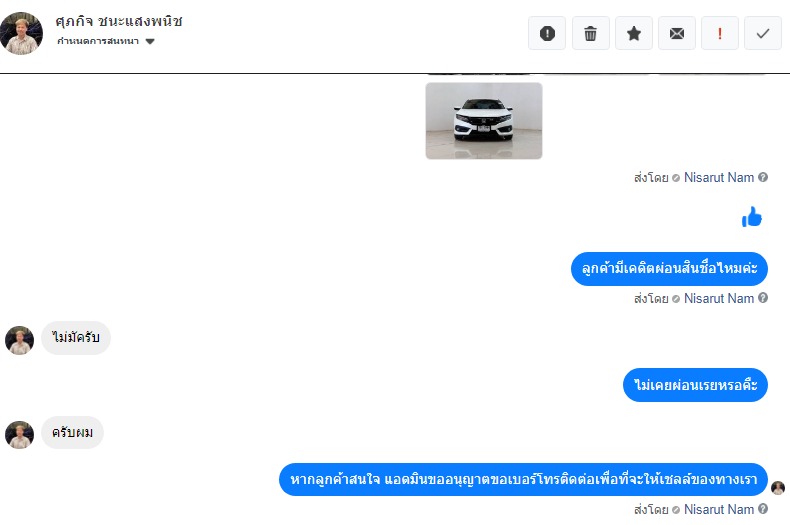Viewport: 790px width, 525px height.
Task: Open help icon beside first Nisarut Nam label
Action: [763, 177]
